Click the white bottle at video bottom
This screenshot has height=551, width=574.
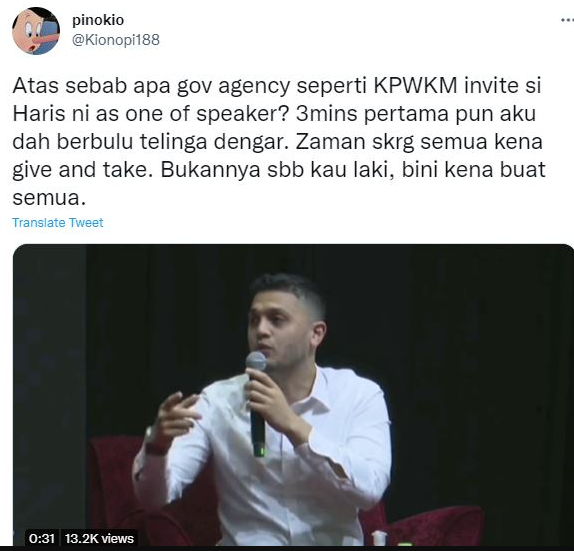point(379,538)
